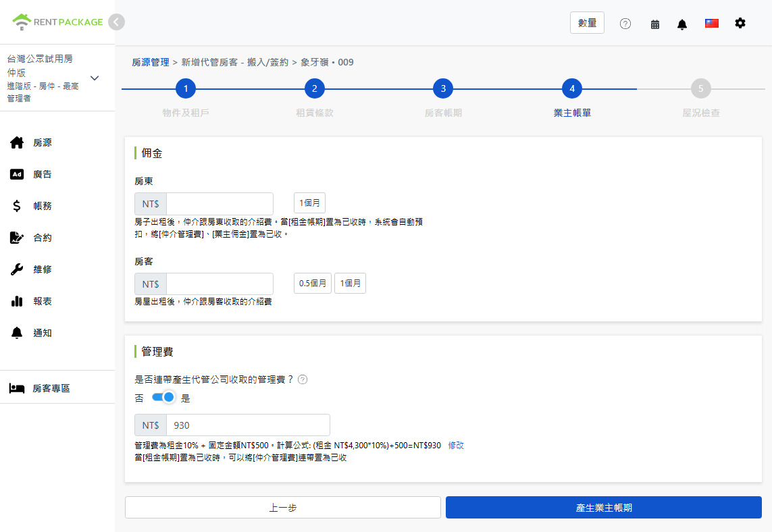Viewport: 772px width, 532px height.
Task: Set 房客 commission to 0.5個月
Action: [312, 284]
